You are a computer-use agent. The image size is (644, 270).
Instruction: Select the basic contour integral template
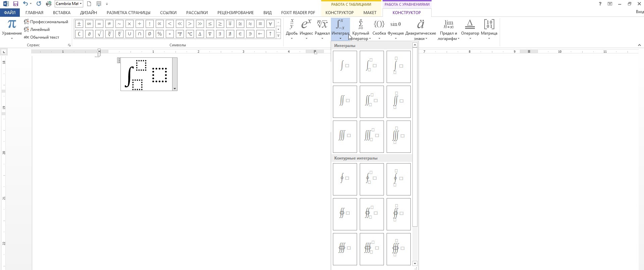(345, 179)
